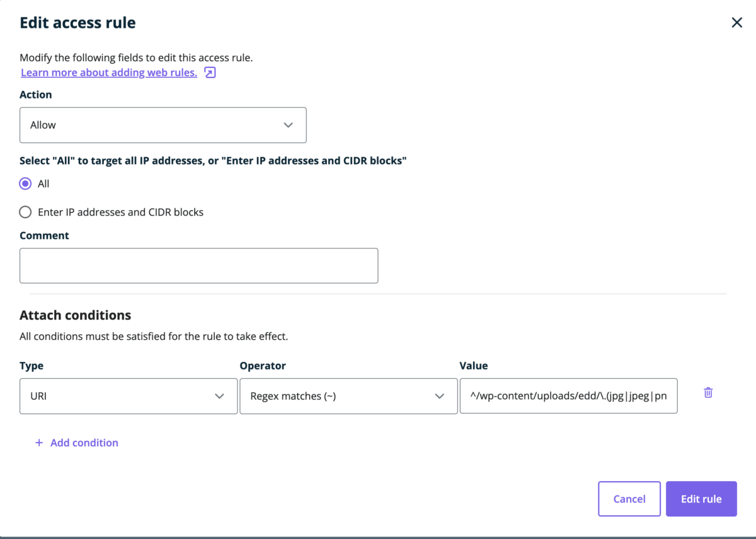
Task: Click the chevron arrow in Action dropdown
Action: 288,125
